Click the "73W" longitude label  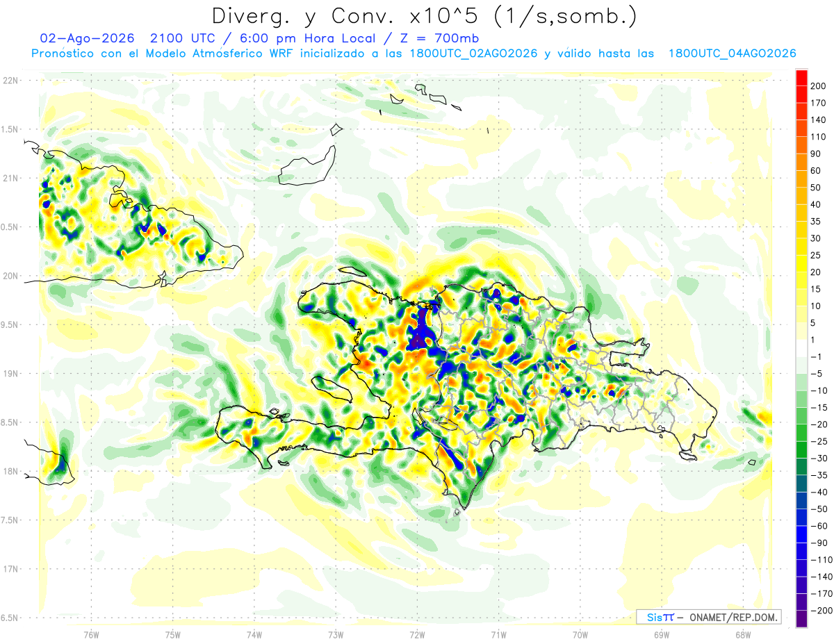(x=336, y=635)
